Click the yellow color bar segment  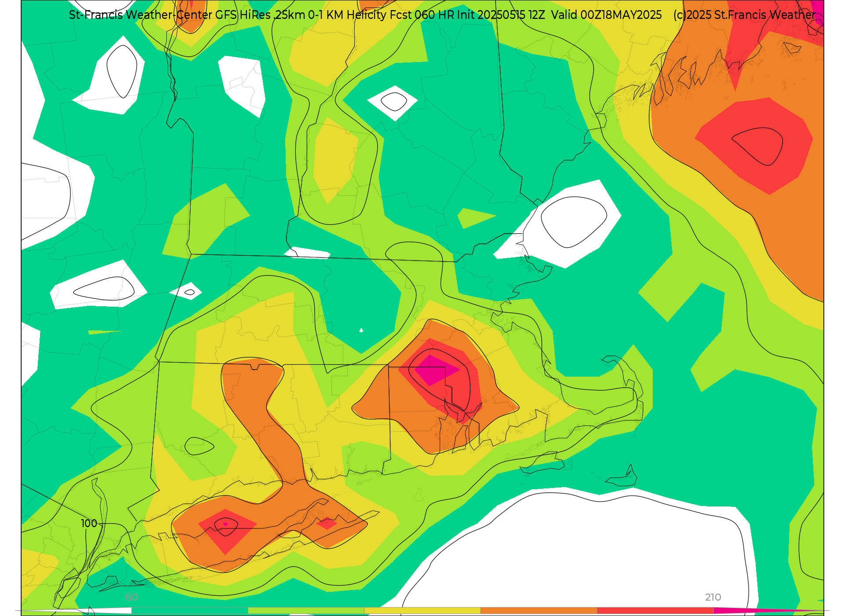(x=422, y=610)
